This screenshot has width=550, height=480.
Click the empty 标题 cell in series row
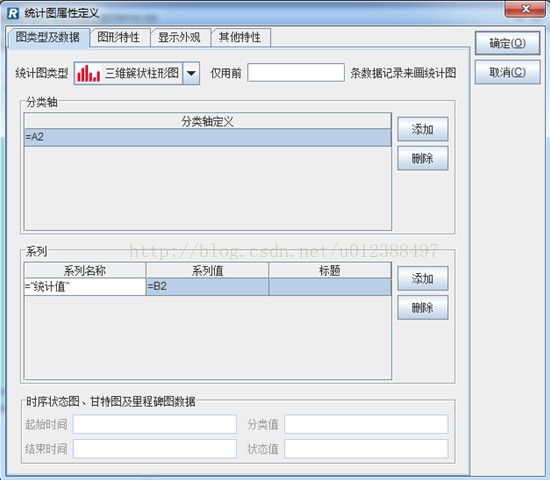click(330, 287)
